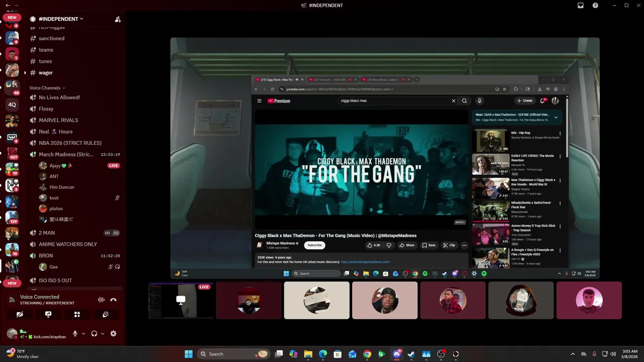
Task: Open OBS Studio from taskbar
Action: coord(441,354)
